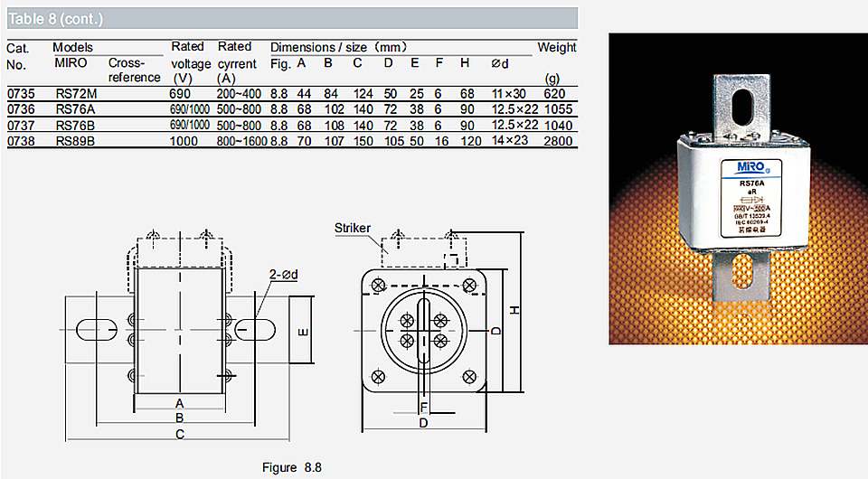This screenshot has height=479, width=868.
Task: Select the "14×23" hole size value
Action: tap(510, 140)
